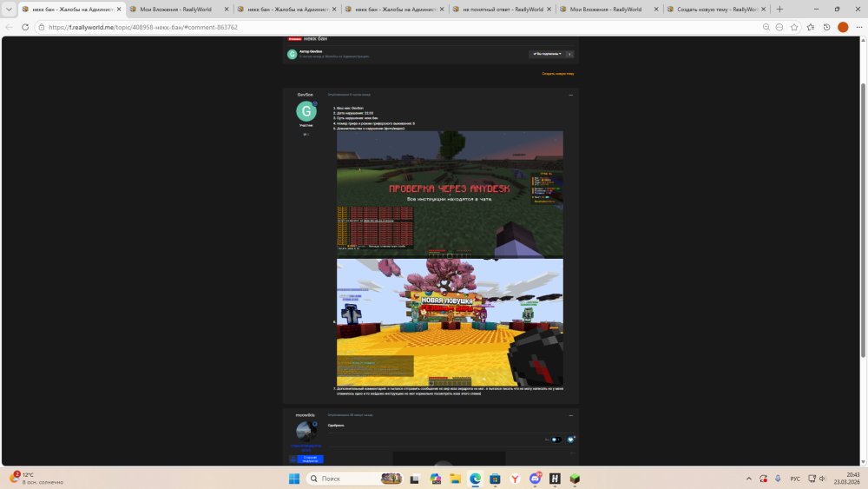Click the zoom magnifier icon in address bar

[x=766, y=27]
